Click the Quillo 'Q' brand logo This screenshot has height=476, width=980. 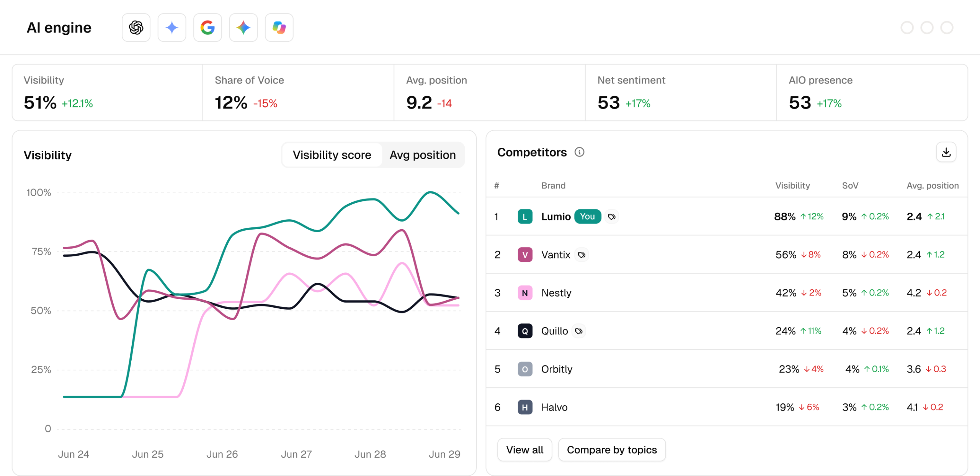[525, 331]
